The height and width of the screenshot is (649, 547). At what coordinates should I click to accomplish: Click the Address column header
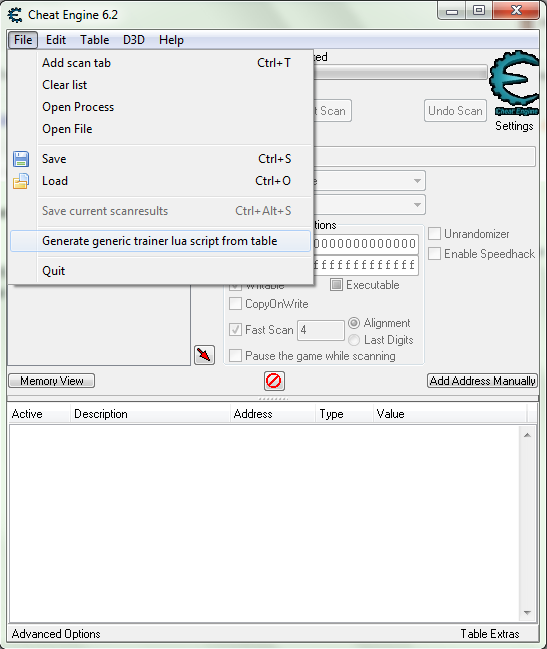(273, 414)
